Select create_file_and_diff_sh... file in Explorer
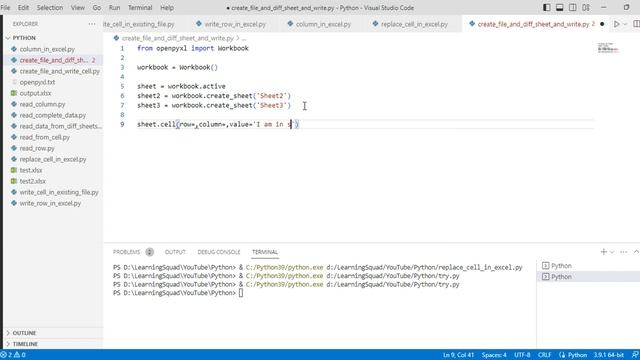 click(53, 60)
